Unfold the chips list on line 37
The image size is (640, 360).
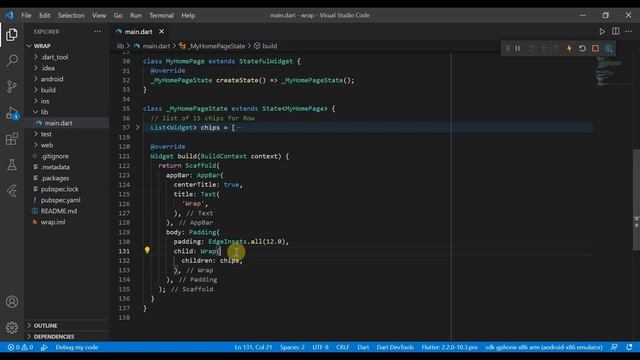click(x=138, y=127)
